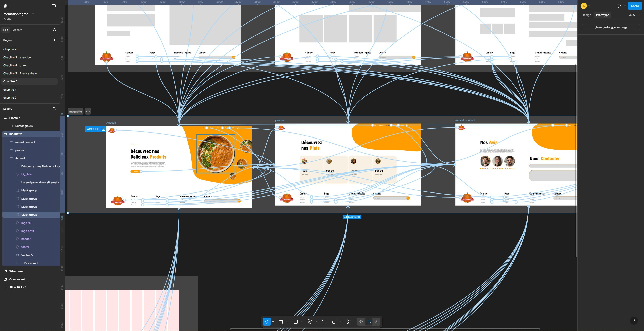Select the Frame tool
644x331 pixels.
[x=281, y=322]
